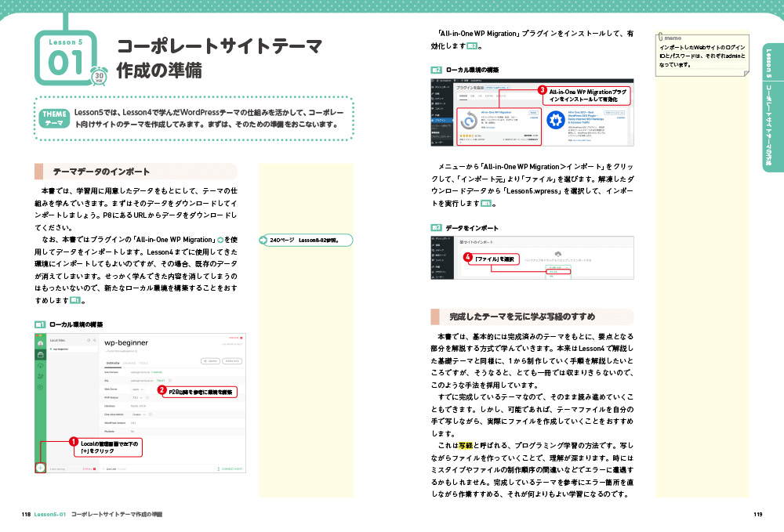Click CONNECT HOST at bottom right of Local

(x=230, y=469)
